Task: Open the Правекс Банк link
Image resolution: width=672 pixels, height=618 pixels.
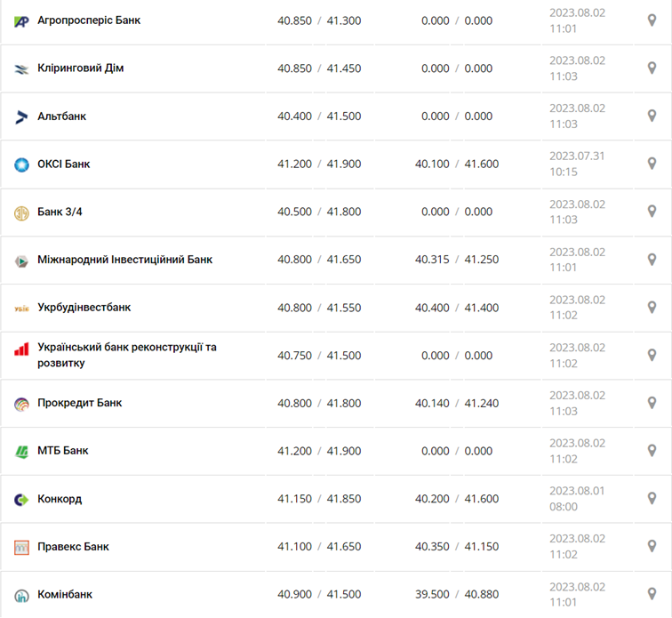Action: 73,547
